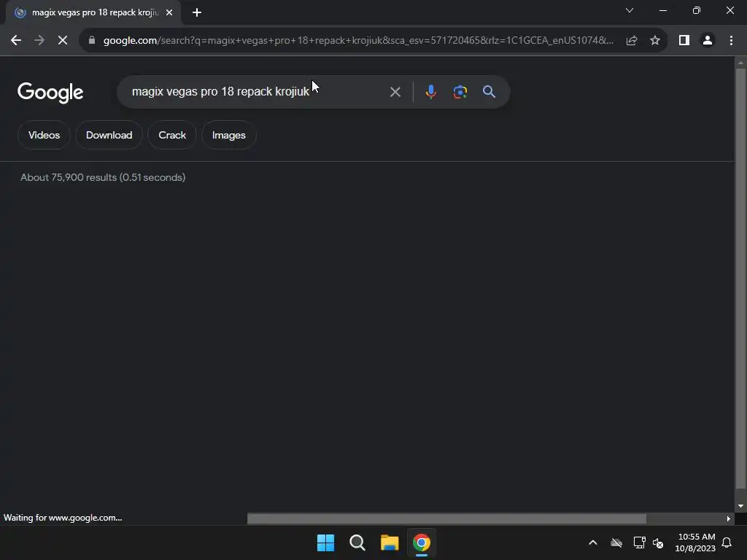This screenshot has height=560, width=747.
Task: Click the OneDrive cloud tray icon
Action: [x=616, y=542]
